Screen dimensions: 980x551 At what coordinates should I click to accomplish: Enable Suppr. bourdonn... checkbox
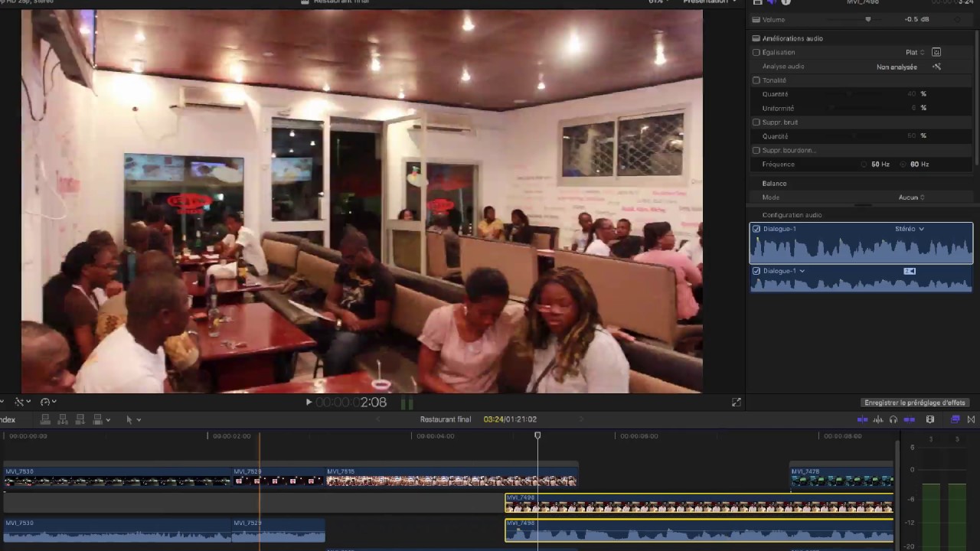(756, 150)
